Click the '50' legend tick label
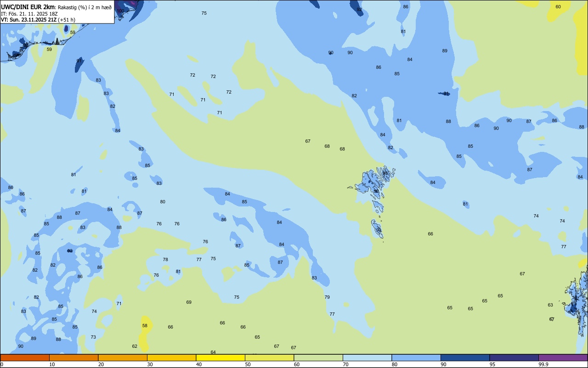 (x=248, y=364)
